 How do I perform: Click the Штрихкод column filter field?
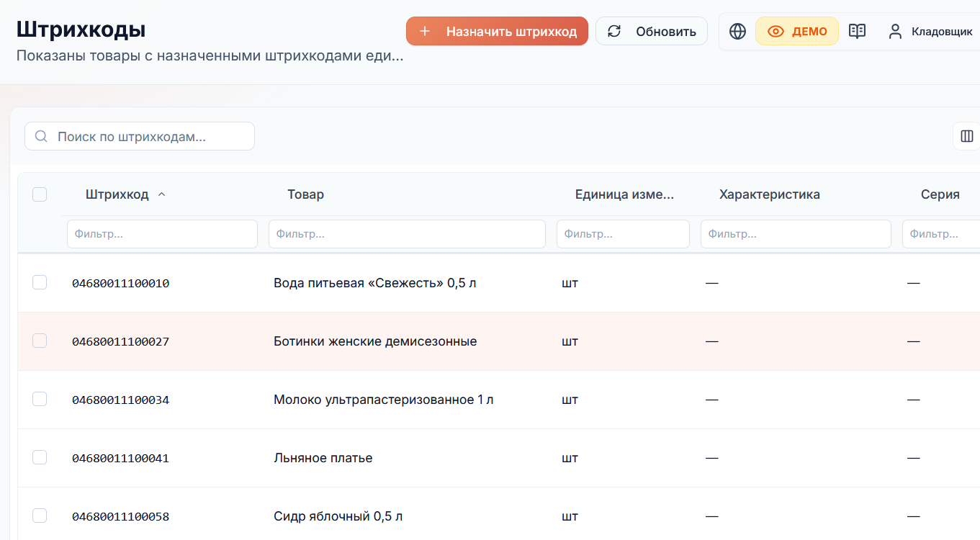(162, 234)
